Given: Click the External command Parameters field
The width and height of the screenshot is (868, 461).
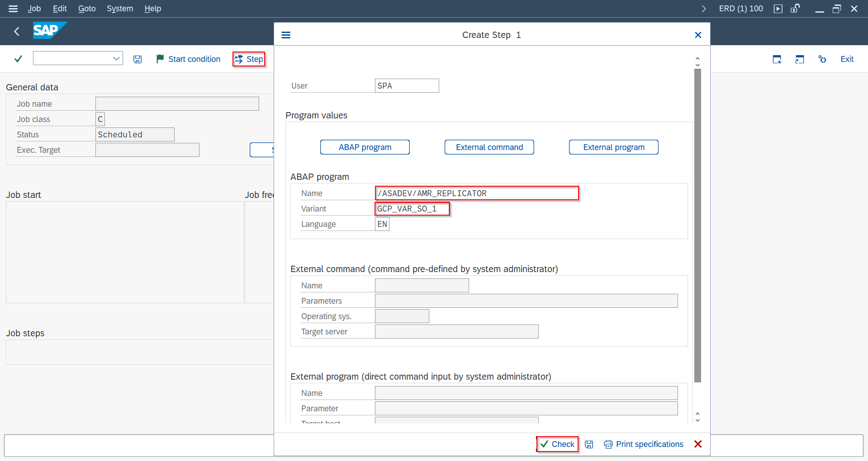Looking at the screenshot, I should (x=526, y=301).
